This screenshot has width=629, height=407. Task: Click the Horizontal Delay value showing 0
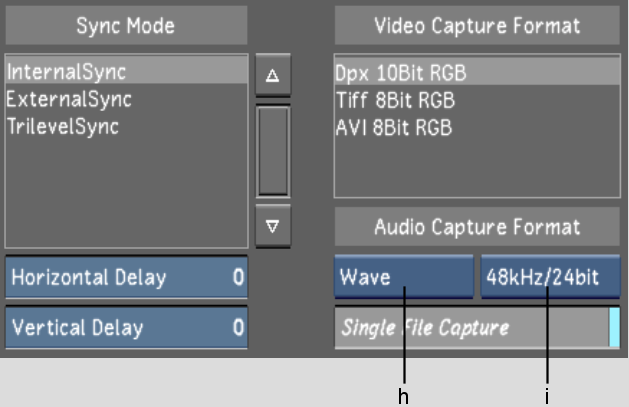pos(238,277)
